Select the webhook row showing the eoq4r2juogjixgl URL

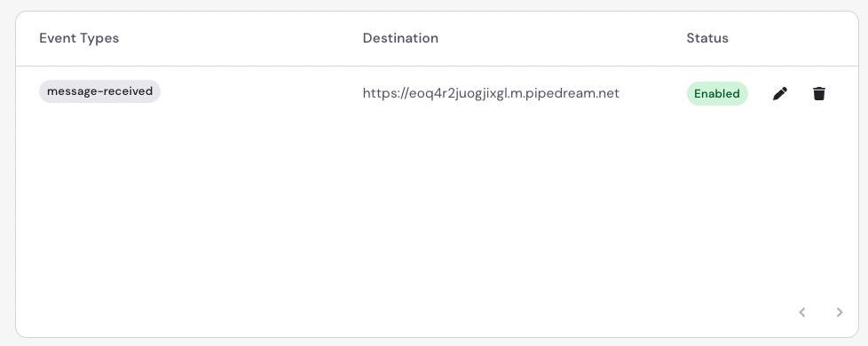click(437, 93)
